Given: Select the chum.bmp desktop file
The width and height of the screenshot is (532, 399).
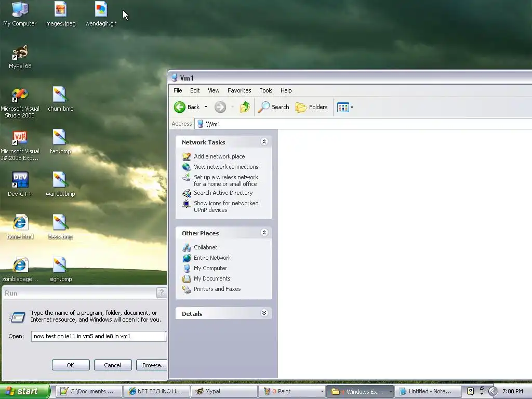Looking at the screenshot, I should point(60,99).
